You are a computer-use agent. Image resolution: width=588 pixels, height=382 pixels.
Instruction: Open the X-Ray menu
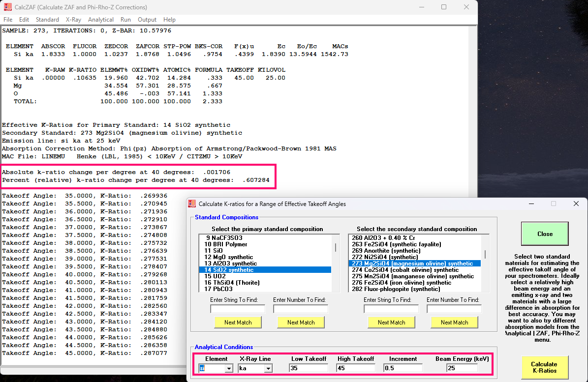tap(73, 20)
